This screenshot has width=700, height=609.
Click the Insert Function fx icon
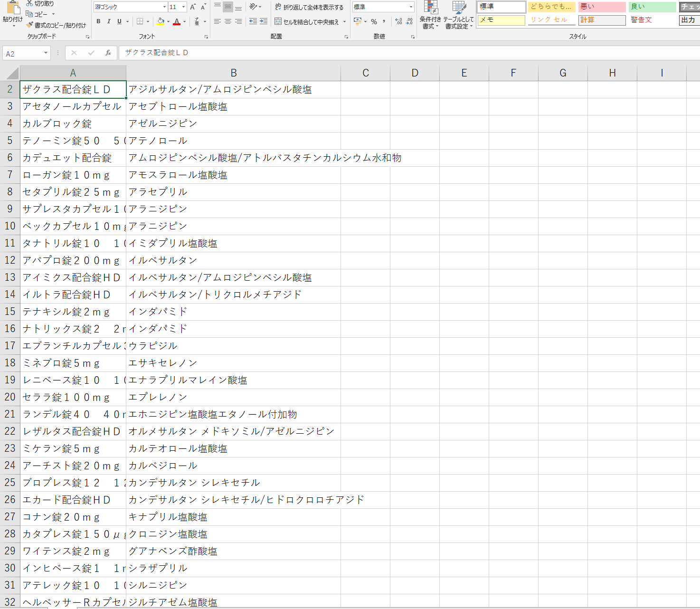[x=108, y=53]
